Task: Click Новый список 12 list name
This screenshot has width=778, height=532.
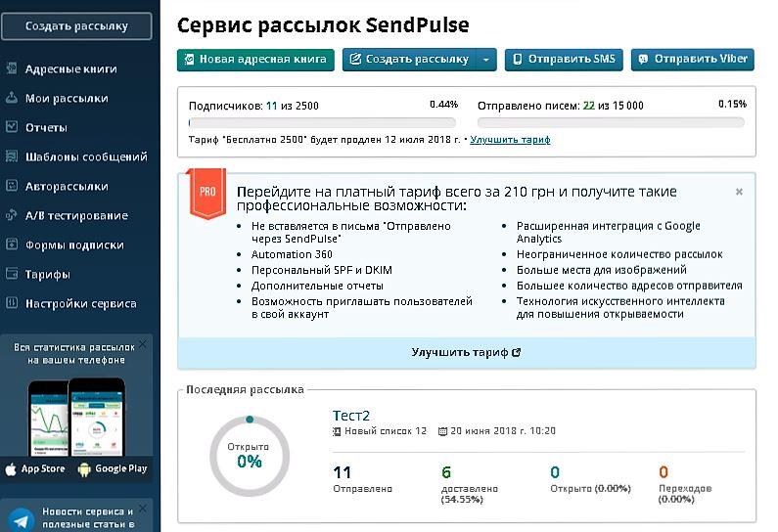Action: pyautogui.click(x=386, y=431)
